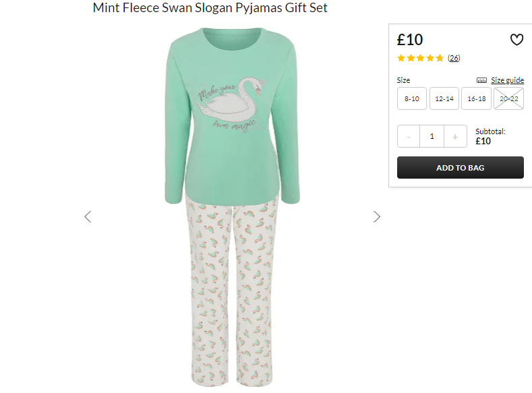
Task: Add item to wishlist with heart icon
Action: pyautogui.click(x=516, y=40)
